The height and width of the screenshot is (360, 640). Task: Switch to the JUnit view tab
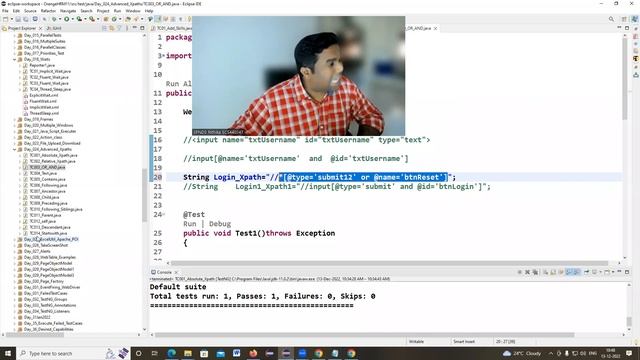tap(54, 28)
